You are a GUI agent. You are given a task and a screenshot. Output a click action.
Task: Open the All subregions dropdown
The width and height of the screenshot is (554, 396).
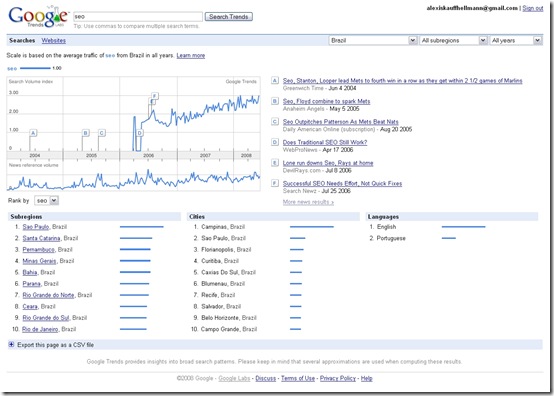453,40
